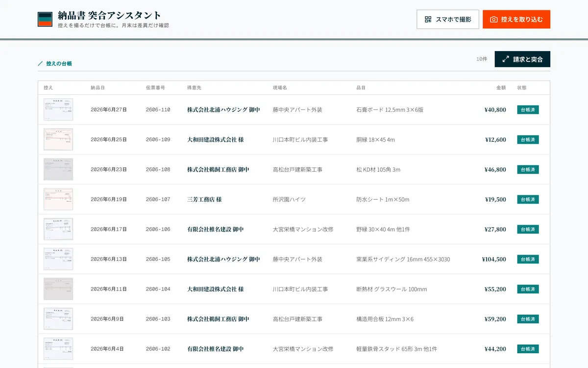Screen dimensions: 588x368
Task: Click 台帳済 badge for 2606-108
Action: 528,169
